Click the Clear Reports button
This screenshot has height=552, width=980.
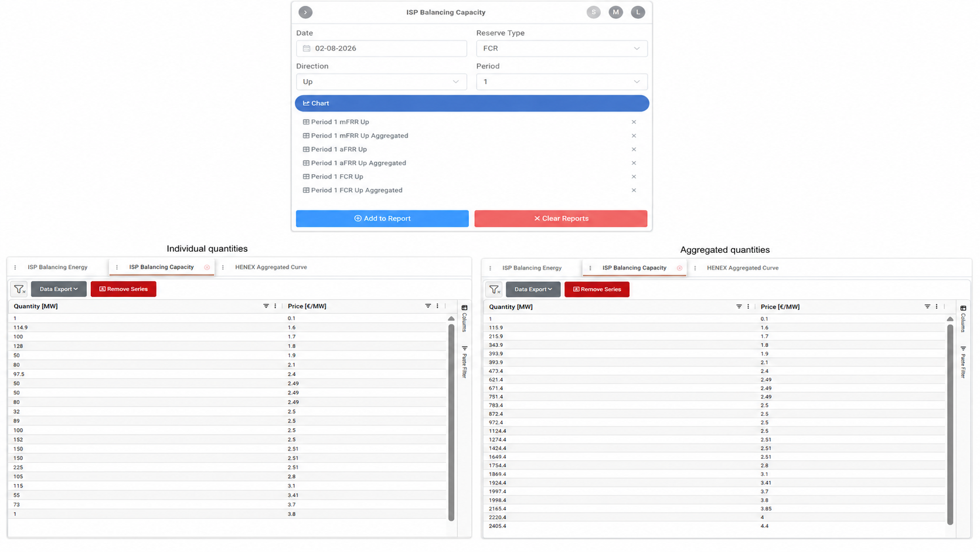pos(561,218)
